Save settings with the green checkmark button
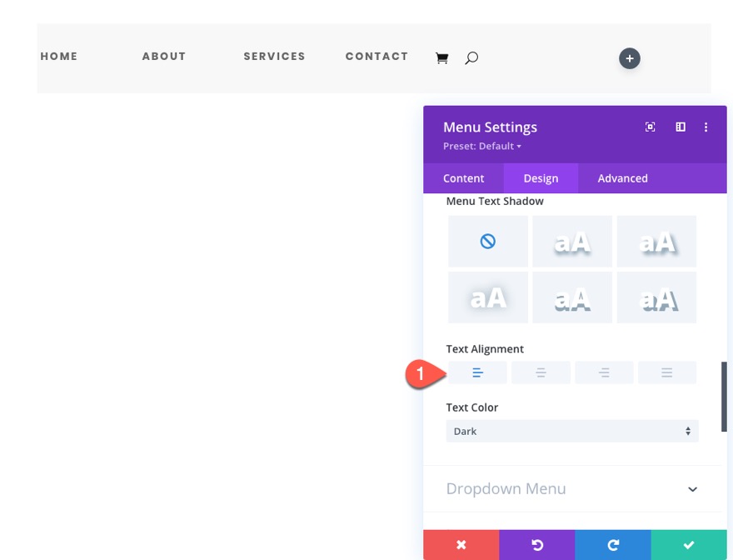The width and height of the screenshot is (733, 560). tap(689, 544)
